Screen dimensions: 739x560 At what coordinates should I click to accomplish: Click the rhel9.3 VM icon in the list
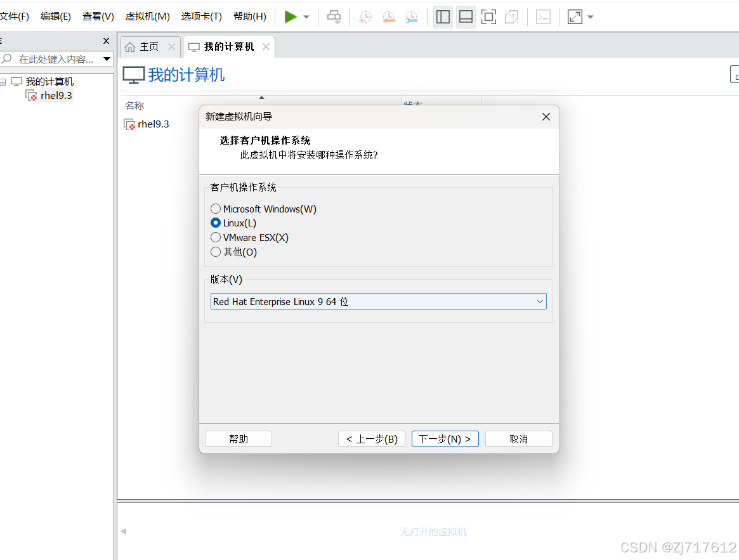(x=129, y=124)
